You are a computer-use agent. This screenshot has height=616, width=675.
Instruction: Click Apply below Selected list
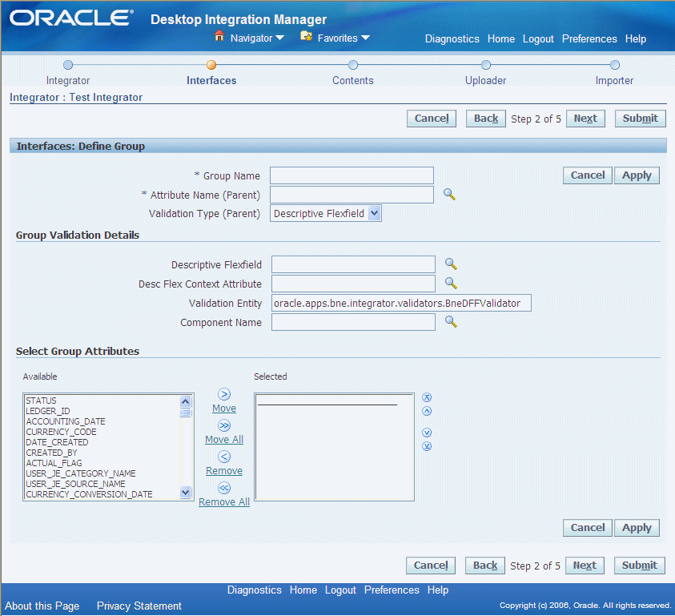[x=637, y=528]
